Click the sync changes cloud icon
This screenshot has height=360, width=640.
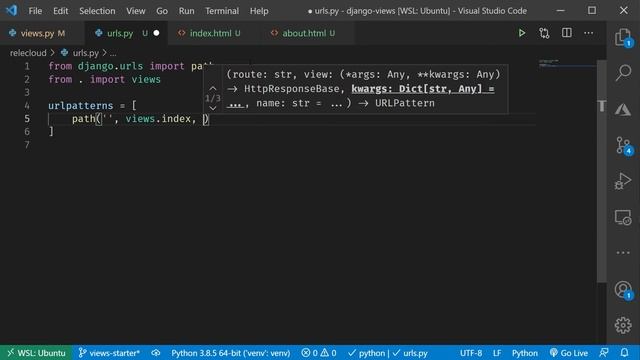point(156,353)
